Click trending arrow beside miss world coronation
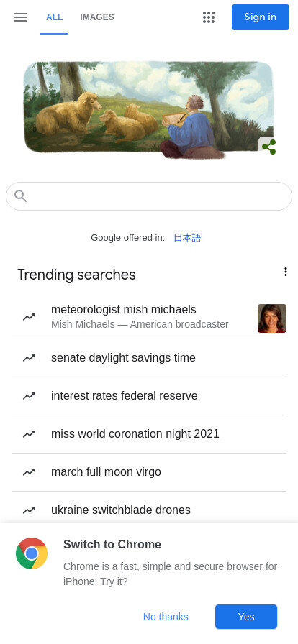298x644 pixels. (x=29, y=434)
